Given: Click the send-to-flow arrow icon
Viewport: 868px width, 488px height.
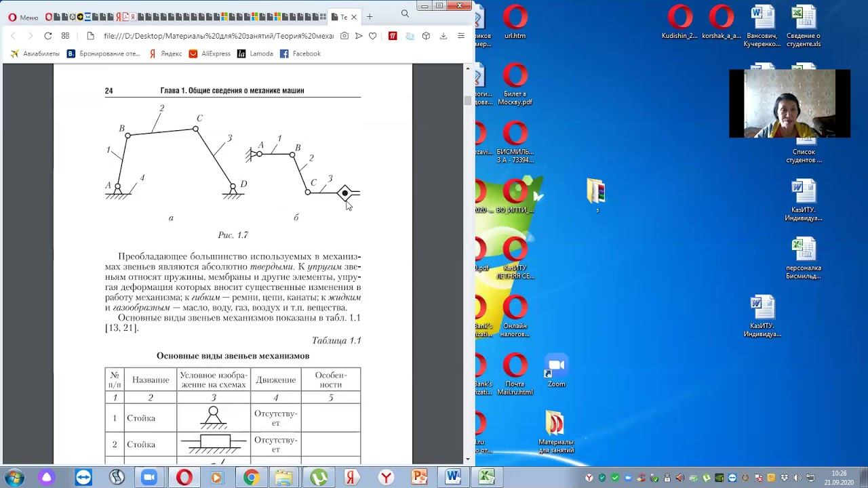Looking at the screenshot, I should [359, 36].
